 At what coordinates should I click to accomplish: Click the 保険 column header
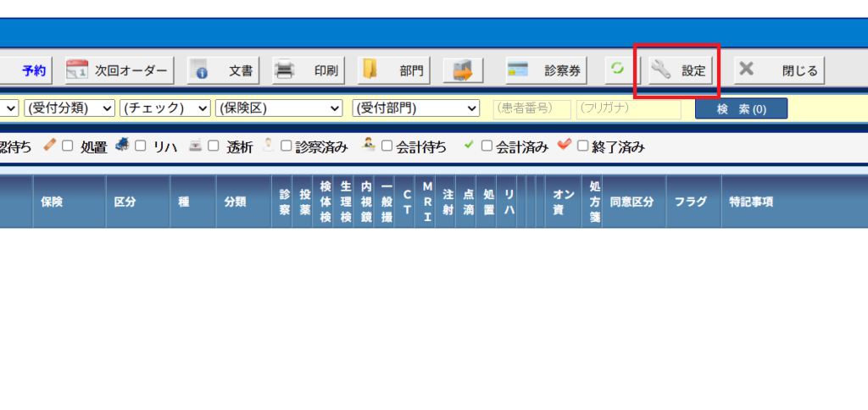(52, 202)
